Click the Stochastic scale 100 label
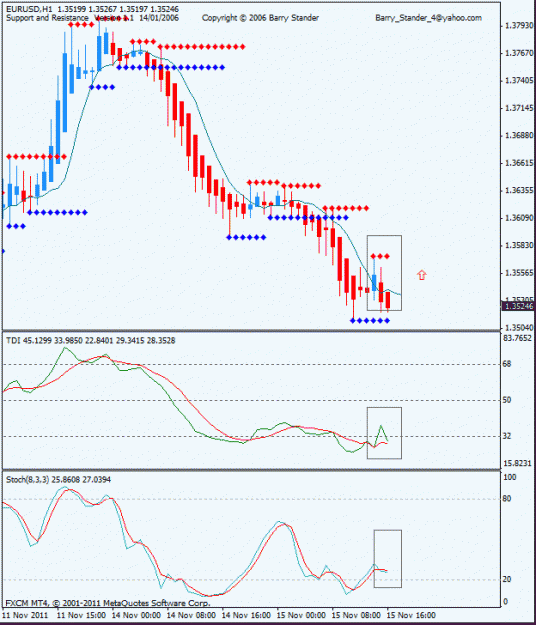This screenshot has width=536, height=625. click(510, 477)
